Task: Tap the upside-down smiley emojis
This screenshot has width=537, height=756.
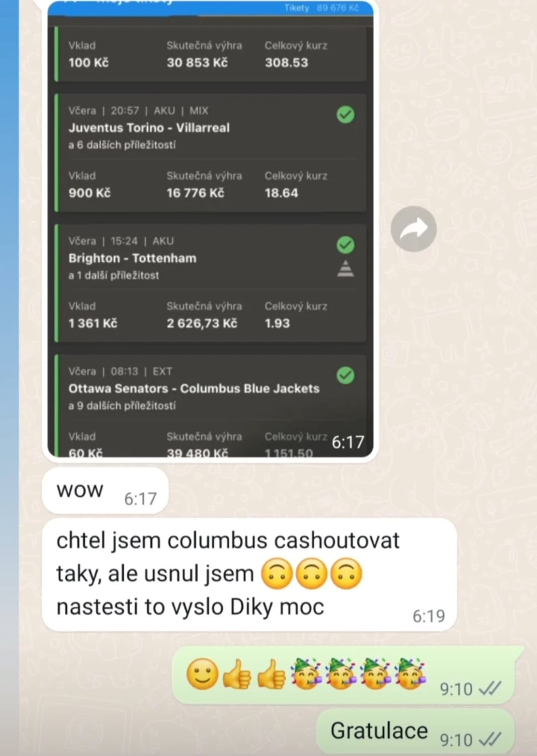Action: pos(312,573)
